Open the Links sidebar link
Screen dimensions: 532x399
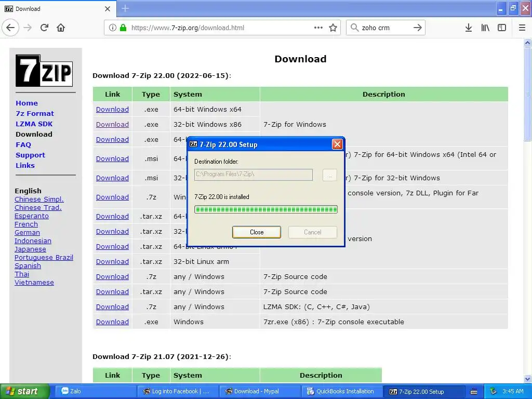[25, 166]
